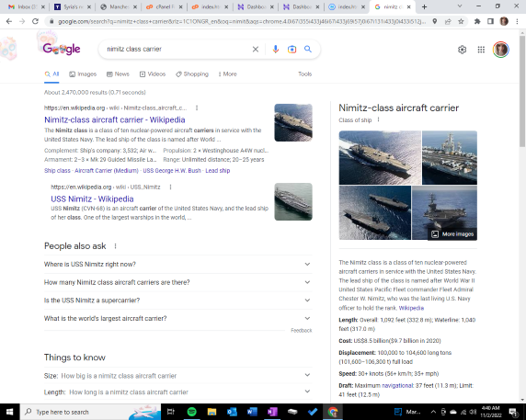Open Outlook from the taskbar

(232, 412)
